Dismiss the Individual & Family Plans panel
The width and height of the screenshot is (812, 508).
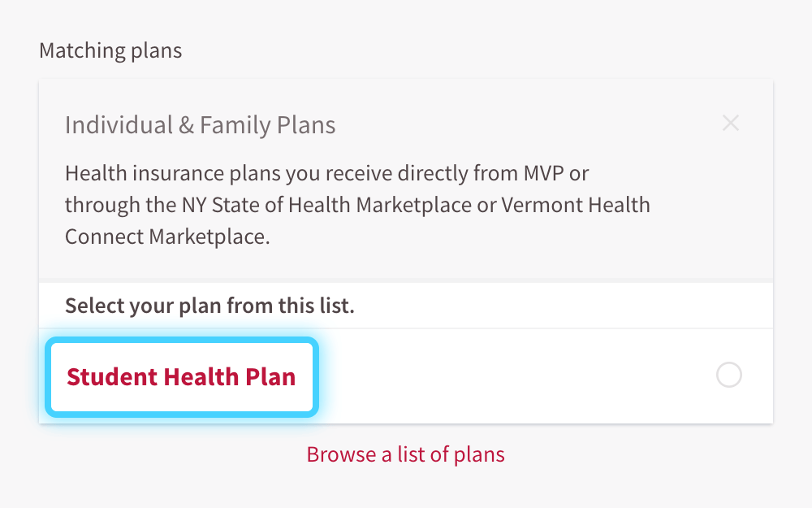point(731,124)
